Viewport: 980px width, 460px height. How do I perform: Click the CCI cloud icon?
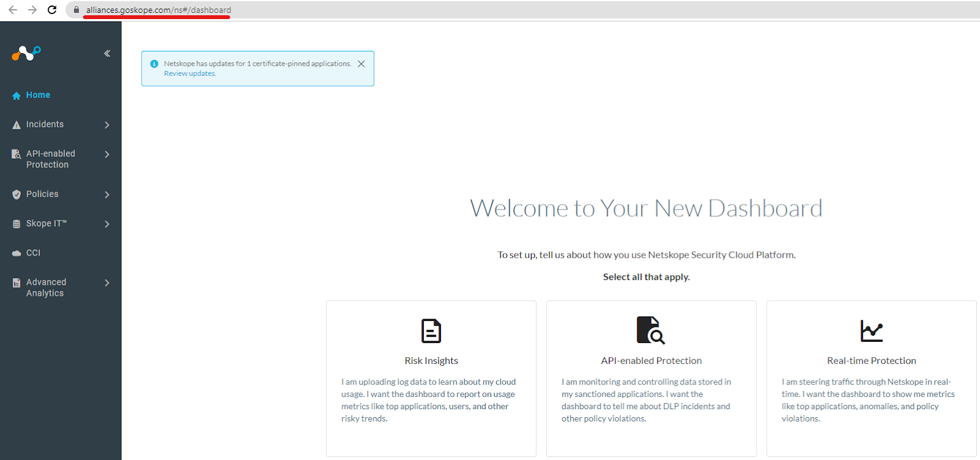point(17,253)
